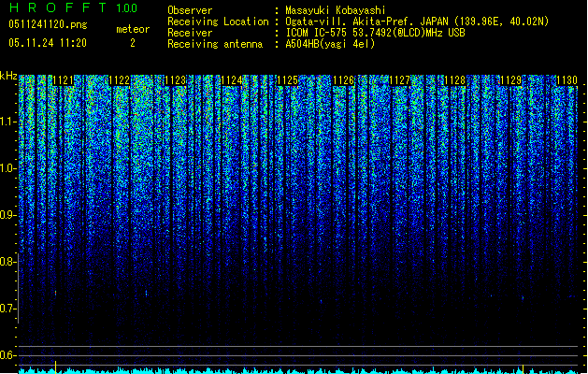Click the yellow meteor tick below 1121
Screen dimensions: 588x374
(x=55, y=367)
